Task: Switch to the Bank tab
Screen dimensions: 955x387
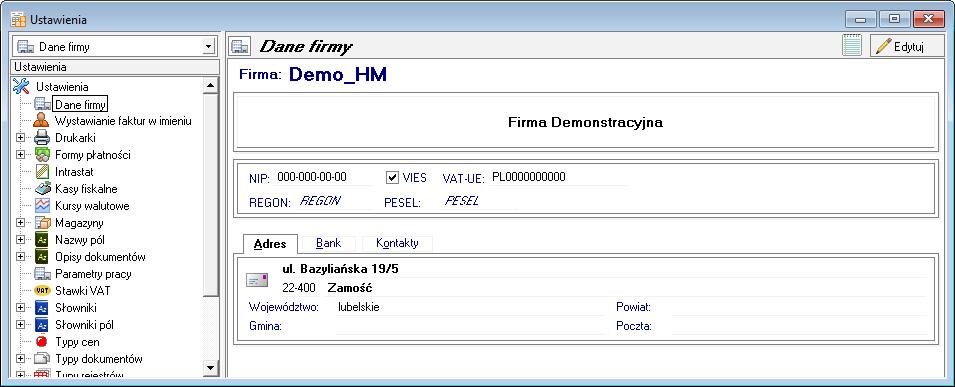Action: [328, 243]
